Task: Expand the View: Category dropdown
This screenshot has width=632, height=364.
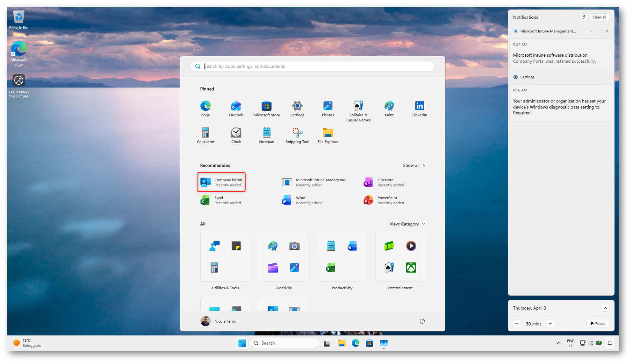Action: [407, 224]
